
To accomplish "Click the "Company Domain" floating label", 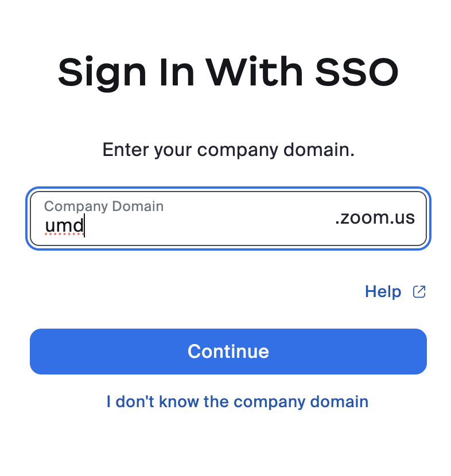I will click(104, 206).
